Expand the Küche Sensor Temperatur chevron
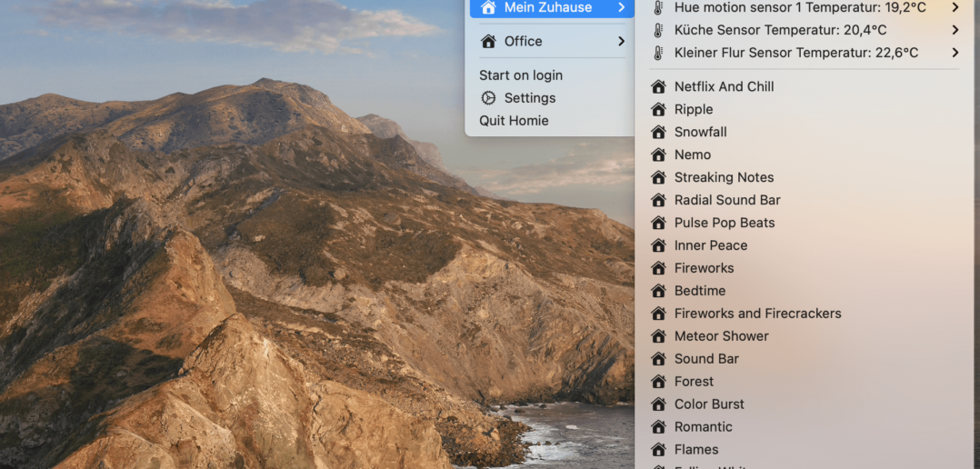Image resolution: width=980 pixels, height=469 pixels. point(955,30)
